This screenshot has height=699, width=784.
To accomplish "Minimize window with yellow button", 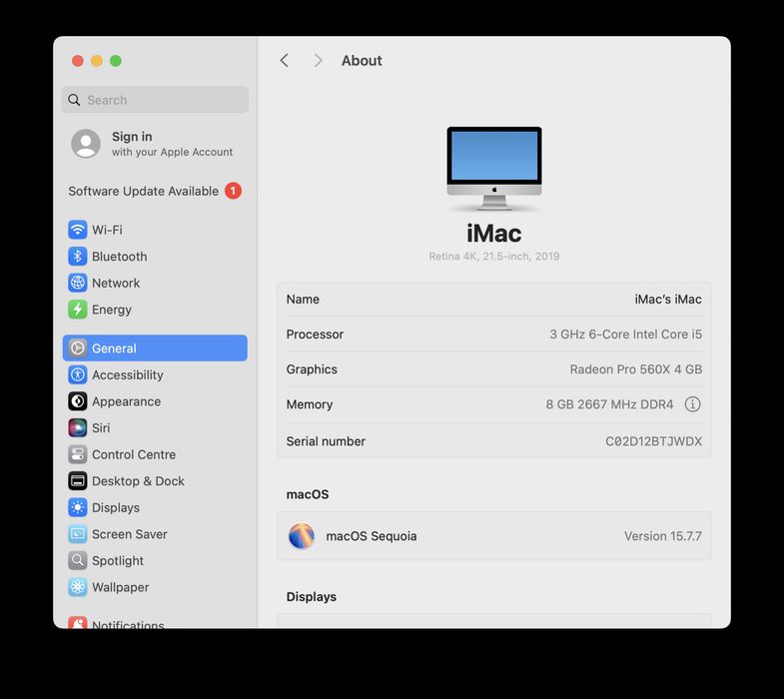I will click(x=97, y=61).
